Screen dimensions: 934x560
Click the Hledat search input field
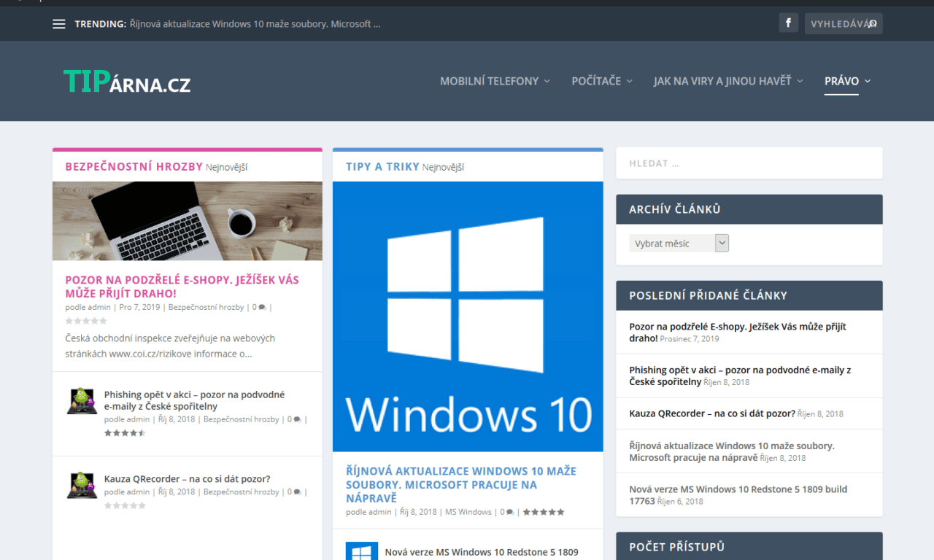749,163
